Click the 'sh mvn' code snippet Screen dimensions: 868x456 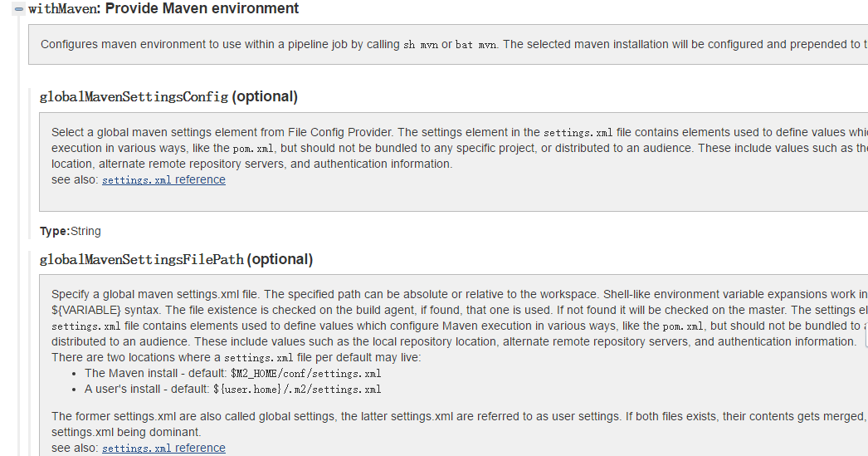(x=421, y=45)
